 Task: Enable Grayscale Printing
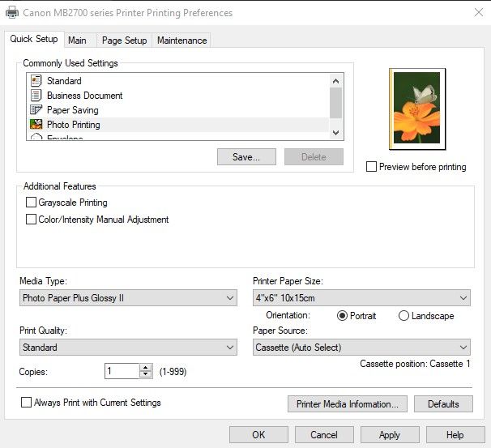[x=31, y=203]
